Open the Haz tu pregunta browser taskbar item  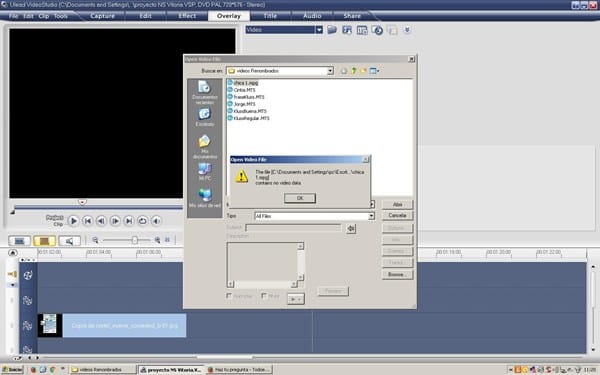tap(239, 370)
